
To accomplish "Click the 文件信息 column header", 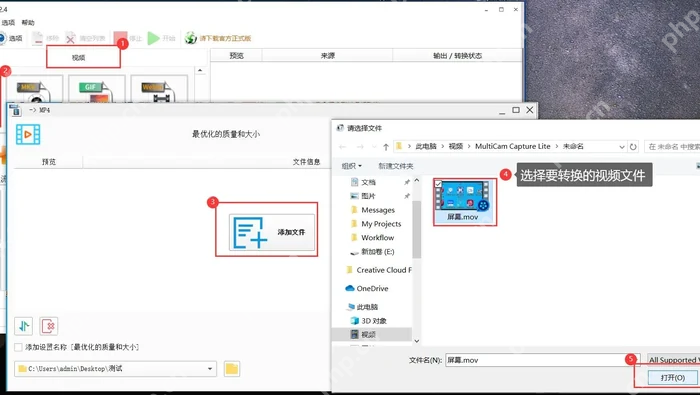I will (x=306, y=162).
